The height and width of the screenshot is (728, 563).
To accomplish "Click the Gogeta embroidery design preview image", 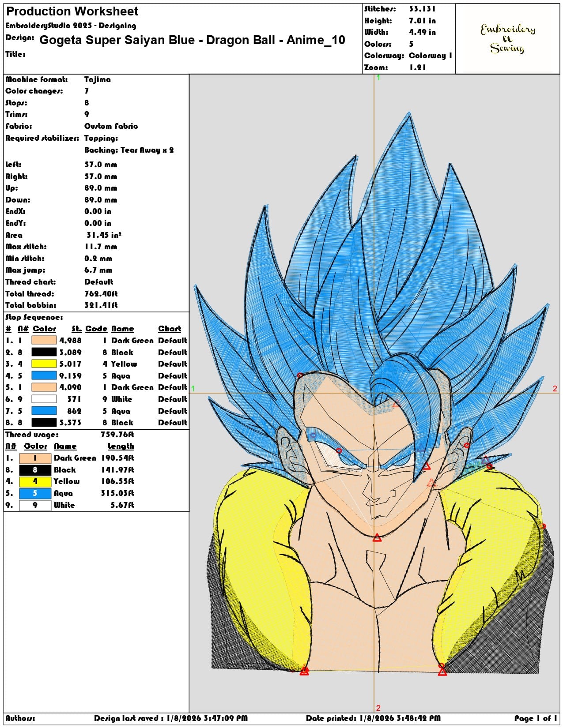I will click(x=374, y=393).
